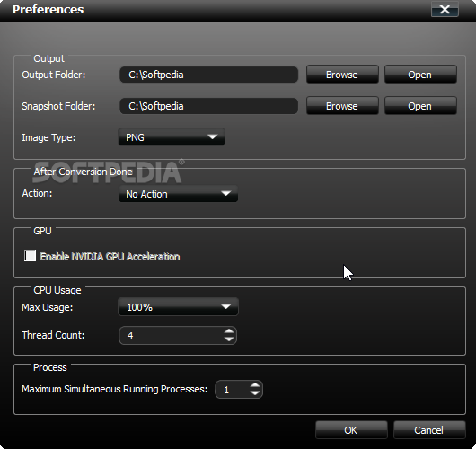
Task: Decrease Thread Count with down arrow
Action: point(229,339)
